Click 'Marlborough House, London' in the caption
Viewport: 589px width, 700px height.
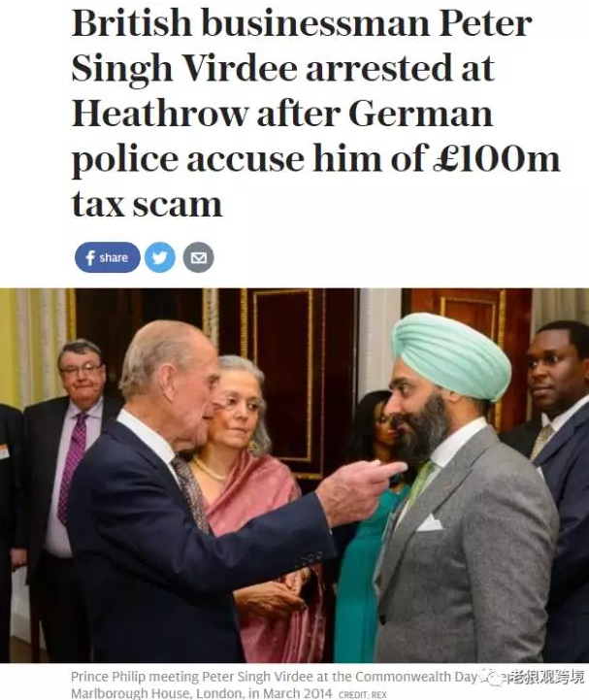pyautogui.click(x=155, y=694)
